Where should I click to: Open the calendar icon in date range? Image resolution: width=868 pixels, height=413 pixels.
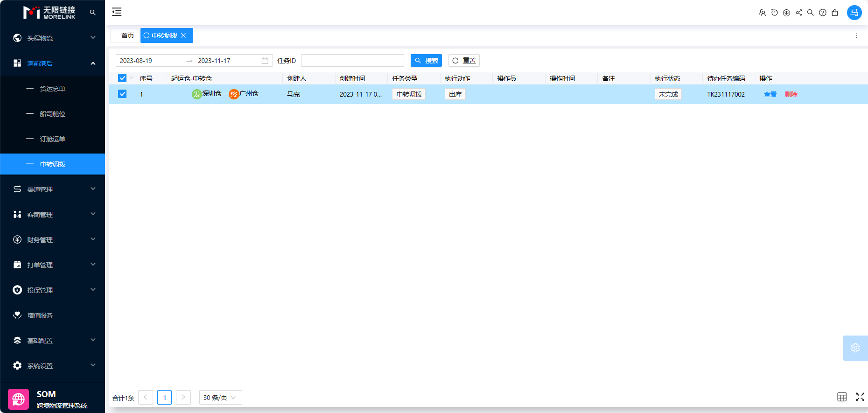[x=265, y=61]
